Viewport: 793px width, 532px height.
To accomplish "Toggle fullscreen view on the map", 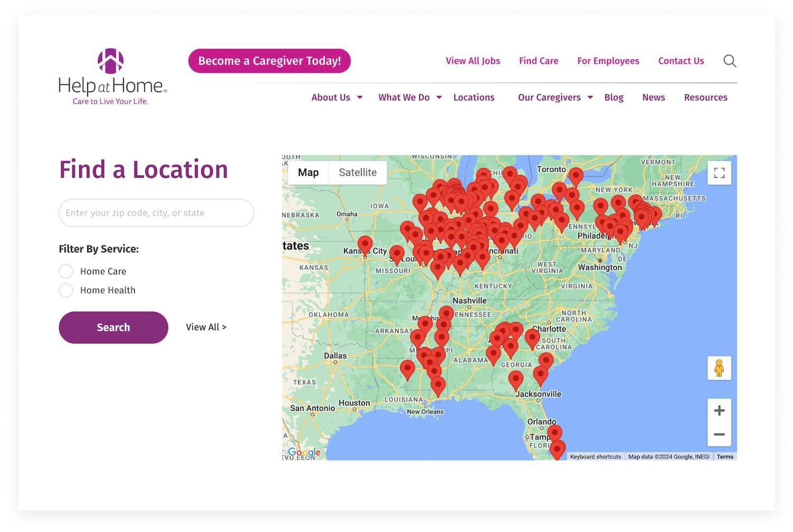I will (719, 173).
